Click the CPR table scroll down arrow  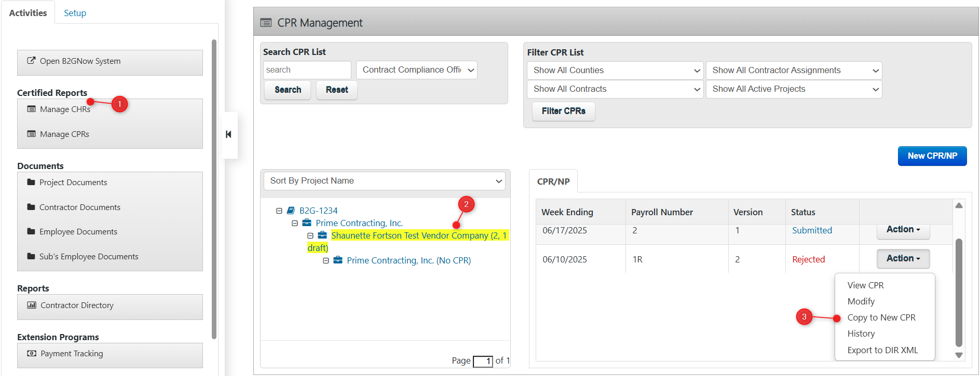(959, 355)
